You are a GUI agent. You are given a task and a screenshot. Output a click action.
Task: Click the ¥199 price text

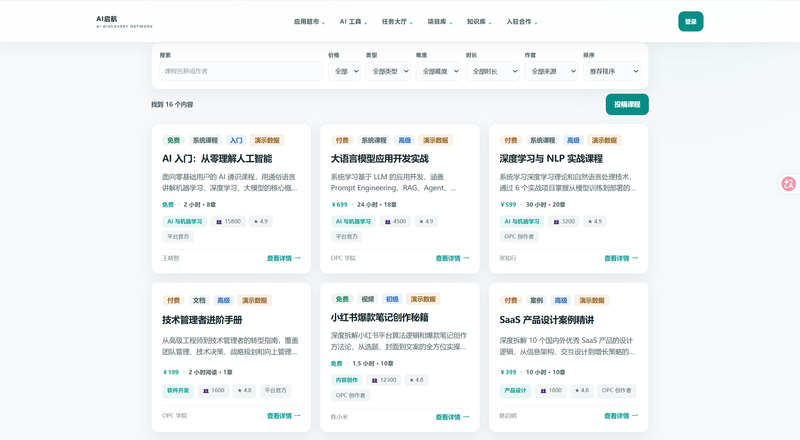[x=170, y=372]
